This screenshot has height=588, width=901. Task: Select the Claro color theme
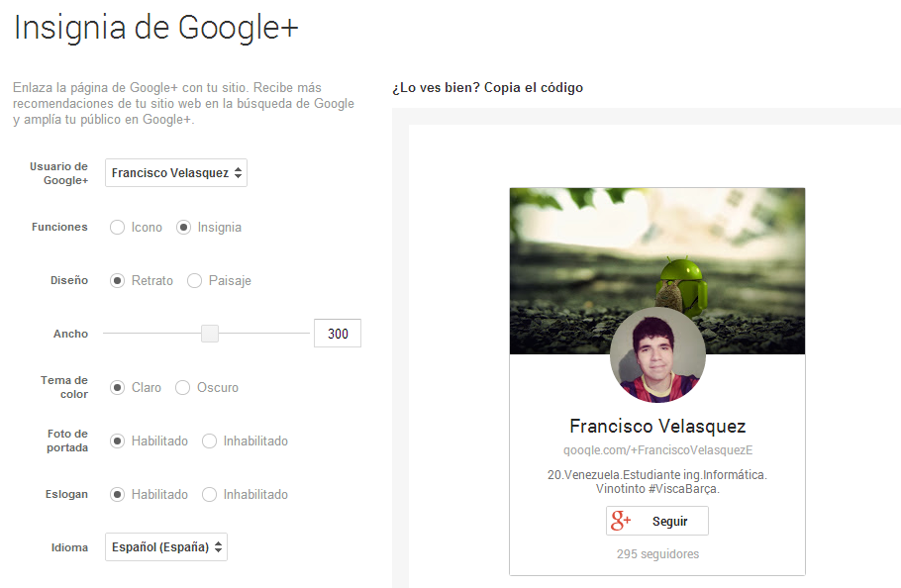coord(118,387)
